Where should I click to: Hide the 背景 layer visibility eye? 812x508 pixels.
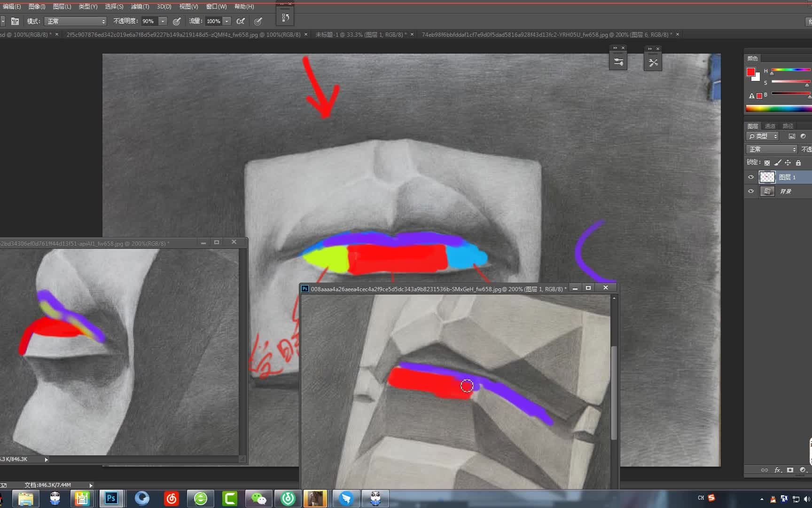(751, 191)
